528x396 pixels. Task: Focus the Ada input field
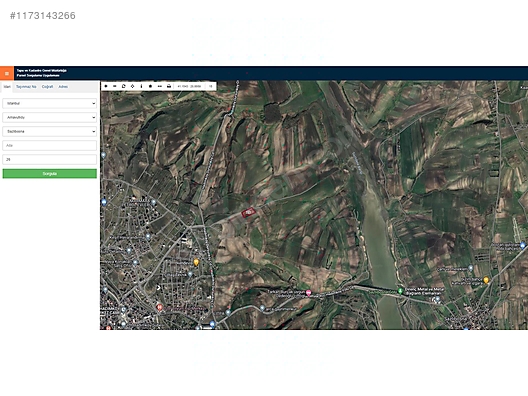50,145
